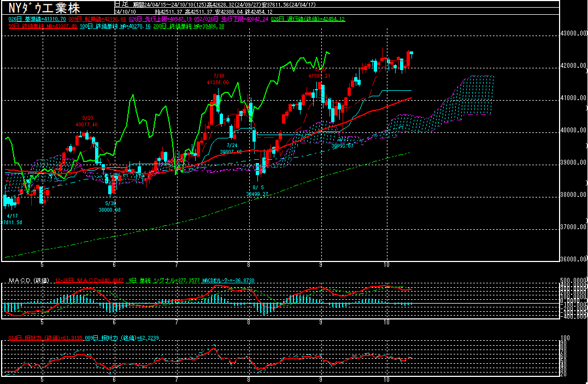This screenshot has width=588, height=384.
Task: Click the 12-26日 MACD=340.4847 legend
Action: click(89, 281)
